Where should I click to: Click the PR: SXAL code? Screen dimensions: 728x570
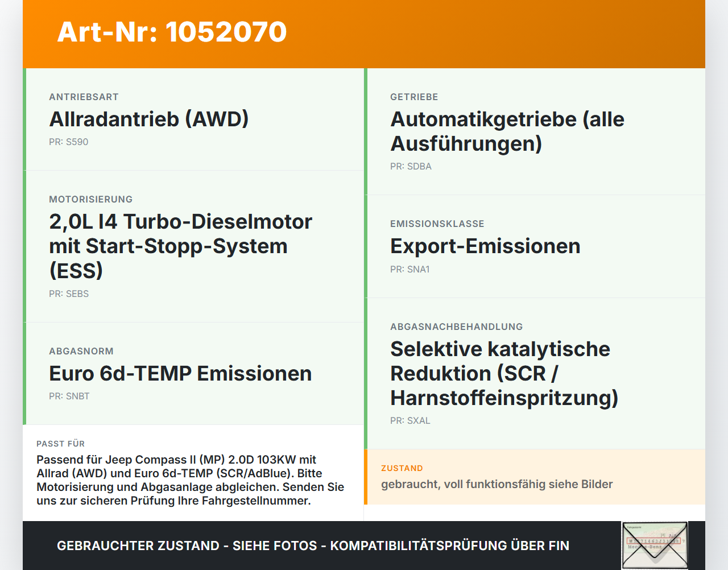pos(410,420)
